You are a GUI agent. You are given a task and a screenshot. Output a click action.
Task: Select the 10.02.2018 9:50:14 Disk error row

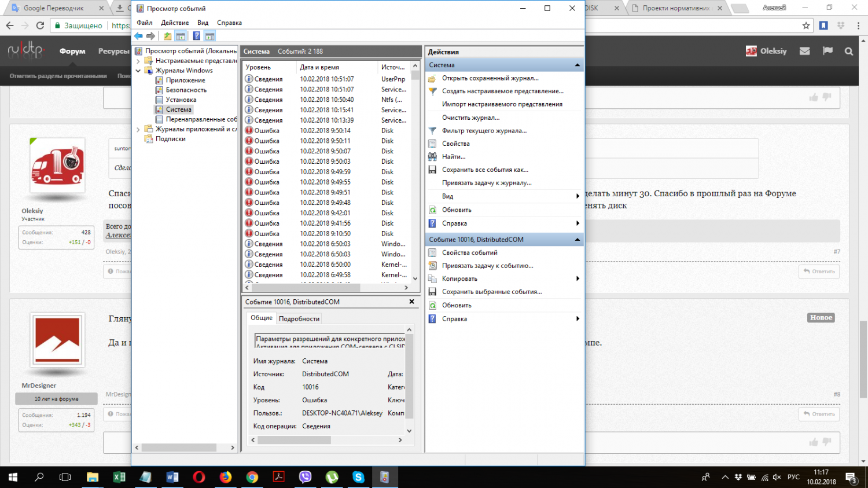point(325,131)
